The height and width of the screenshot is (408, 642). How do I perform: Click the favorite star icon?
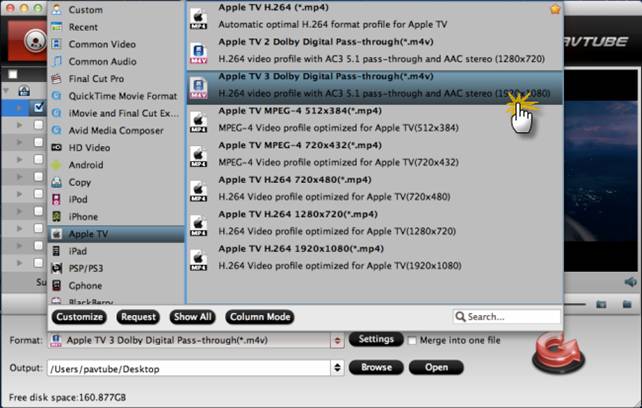tap(555, 9)
